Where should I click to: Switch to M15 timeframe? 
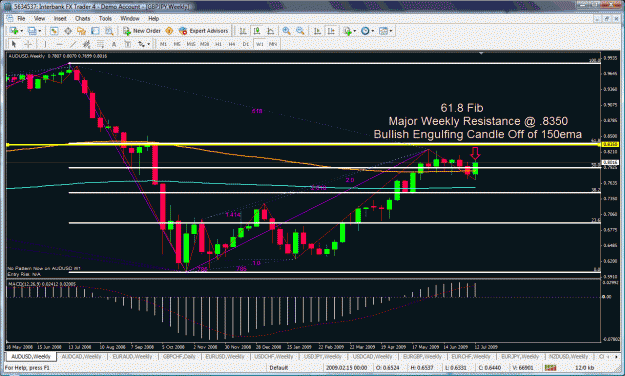click(191, 44)
